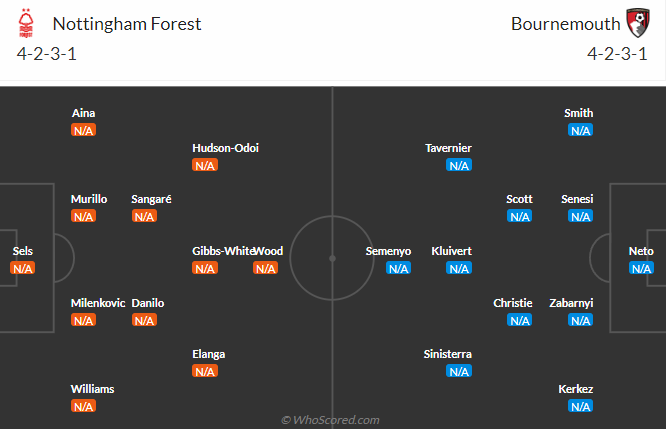Screen dimensions: 666x429
Task: Select Wood's orange rating badge
Action: 265,268
